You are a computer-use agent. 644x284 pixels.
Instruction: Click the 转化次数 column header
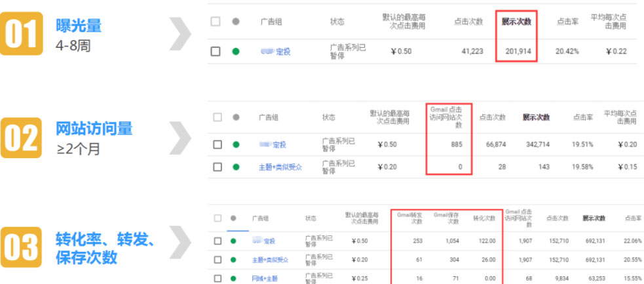pyautogui.click(x=484, y=218)
